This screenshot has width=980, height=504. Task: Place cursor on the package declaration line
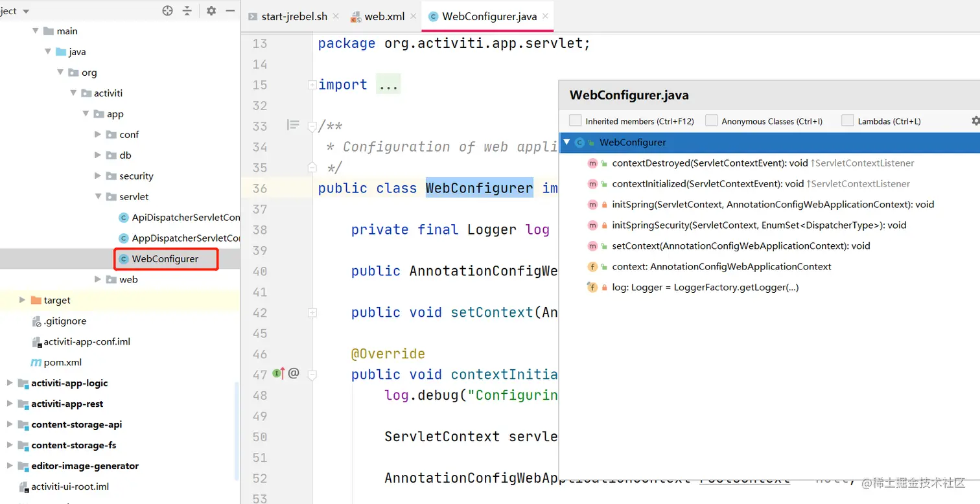(x=454, y=43)
